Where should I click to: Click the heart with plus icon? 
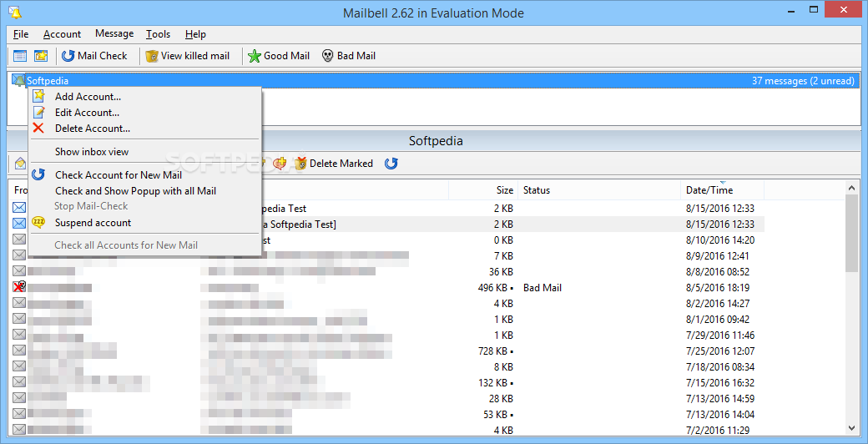280,164
